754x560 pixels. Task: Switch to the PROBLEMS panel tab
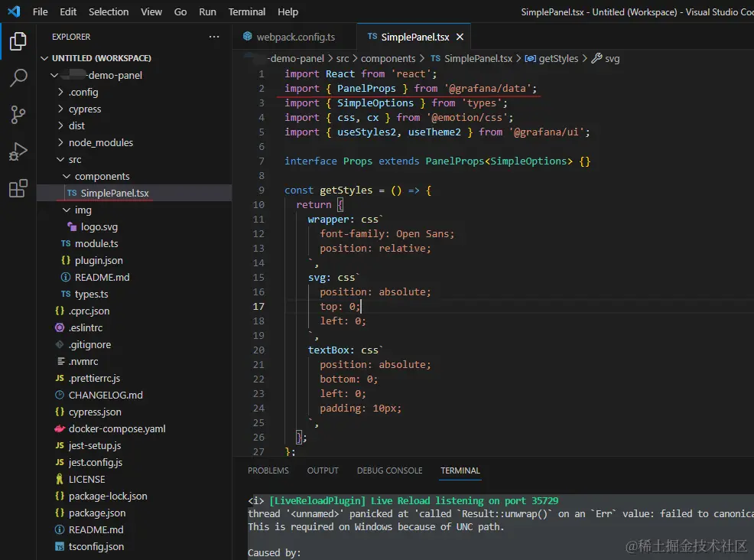[x=268, y=470]
